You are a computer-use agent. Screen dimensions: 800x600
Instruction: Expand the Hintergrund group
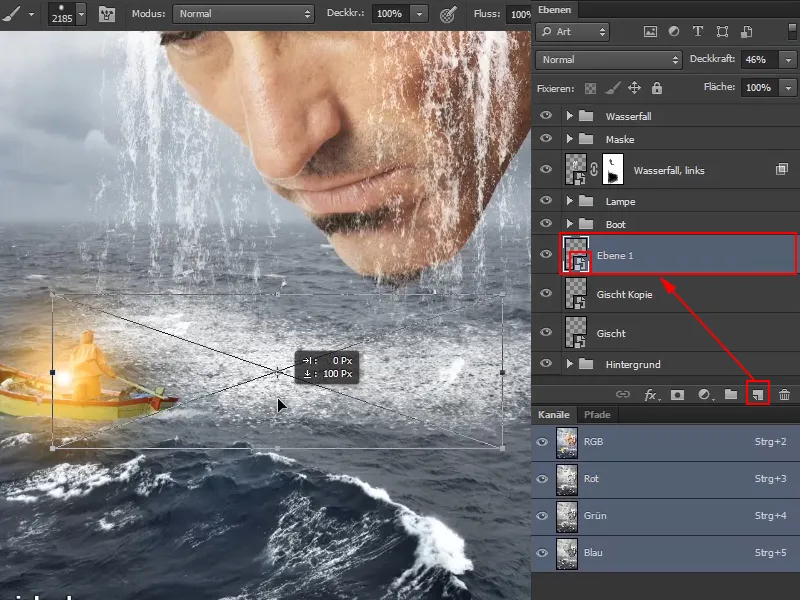tap(569, 364)
